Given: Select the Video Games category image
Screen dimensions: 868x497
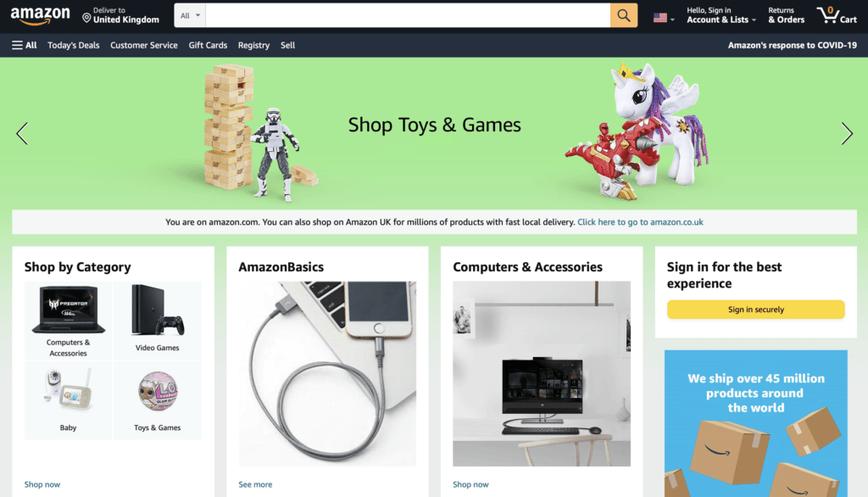Looking at the screenshot, I should point(157,310).
